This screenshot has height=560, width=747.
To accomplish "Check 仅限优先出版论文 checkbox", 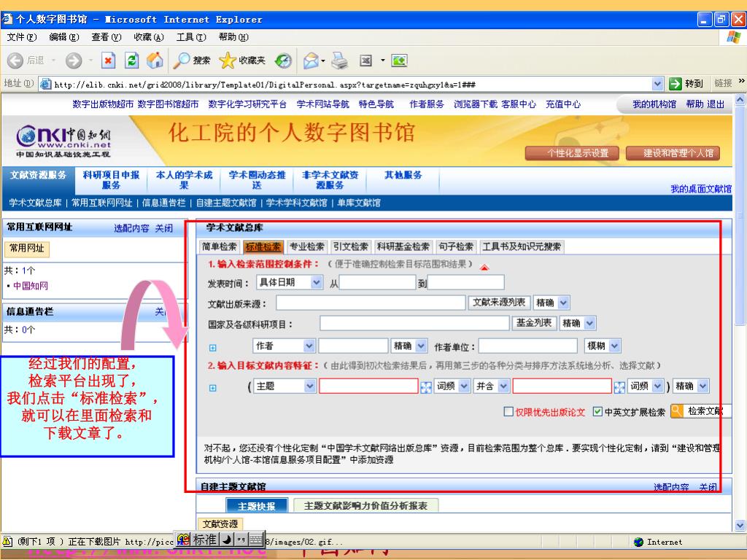I will pyautogui.click(x=508, y=411).
